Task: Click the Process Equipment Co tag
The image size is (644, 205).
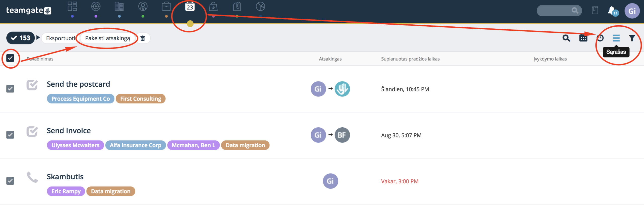Action: coord(80,99)
